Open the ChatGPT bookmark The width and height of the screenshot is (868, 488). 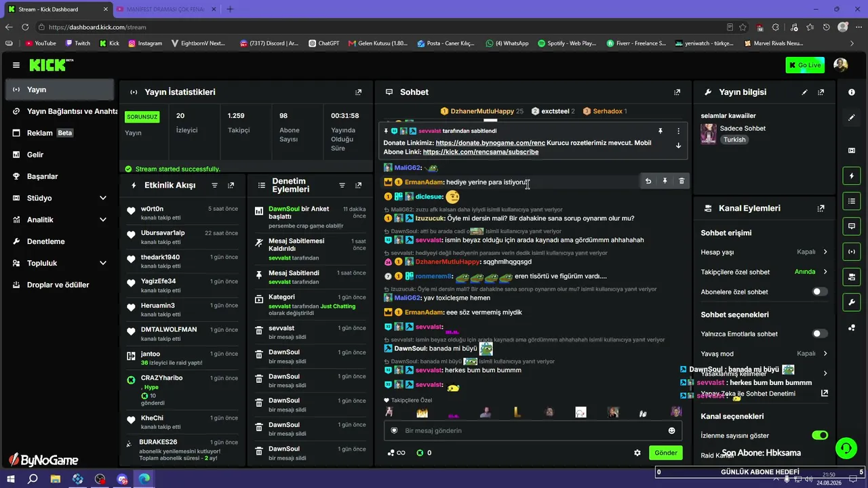click(x=323, y=43)
